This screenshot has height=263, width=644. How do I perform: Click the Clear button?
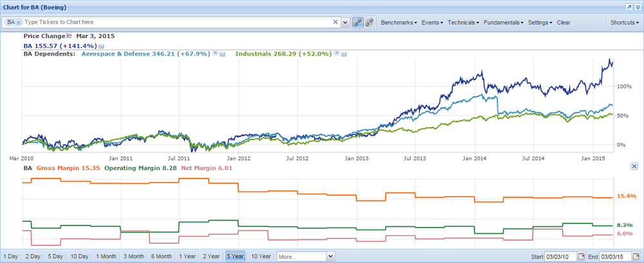pyautogui.click(x=563, y=23)
